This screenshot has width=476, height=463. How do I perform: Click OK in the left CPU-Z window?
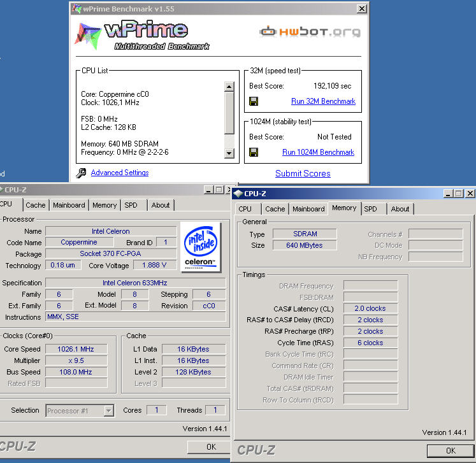pyautogui.click(x=210, y=447)
